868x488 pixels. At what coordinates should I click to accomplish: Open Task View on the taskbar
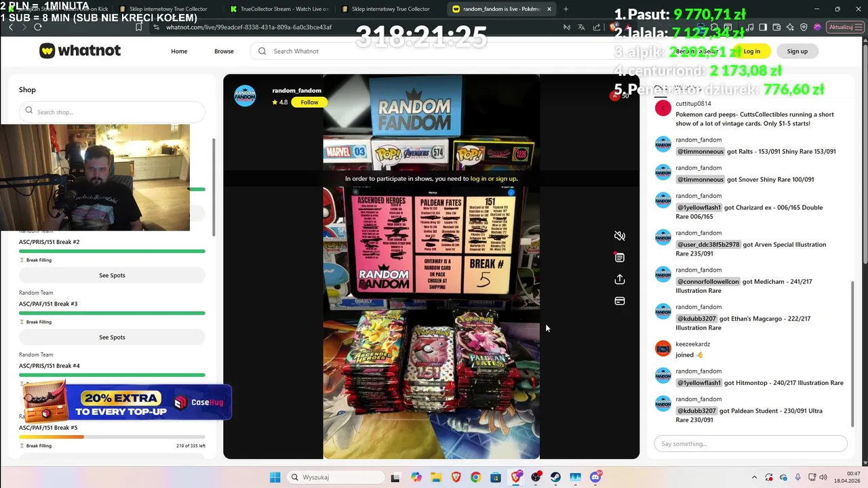coord(395,477)
